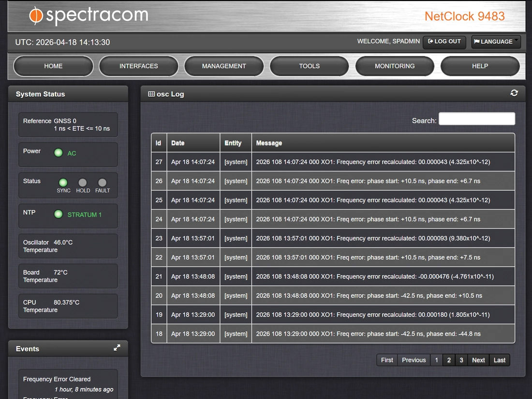Open the Language dropdown

point(496,42)
